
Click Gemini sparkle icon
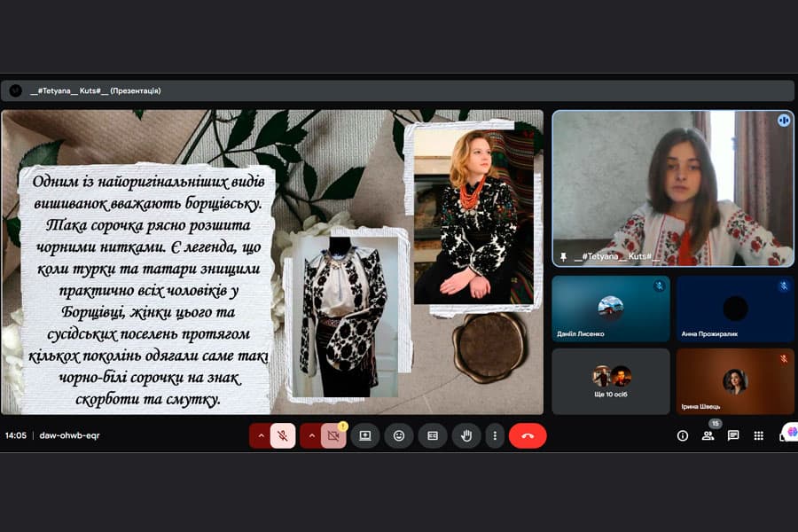click(x=792, y=432)
